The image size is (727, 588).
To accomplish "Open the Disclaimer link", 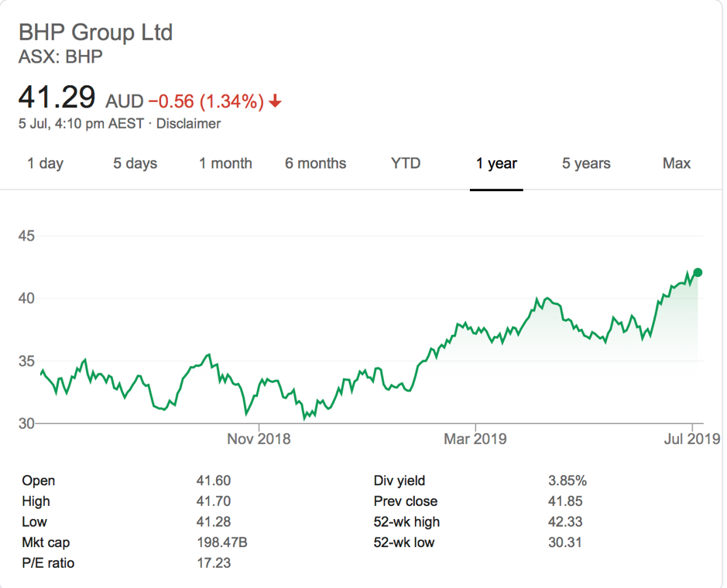I will (188, 124).
